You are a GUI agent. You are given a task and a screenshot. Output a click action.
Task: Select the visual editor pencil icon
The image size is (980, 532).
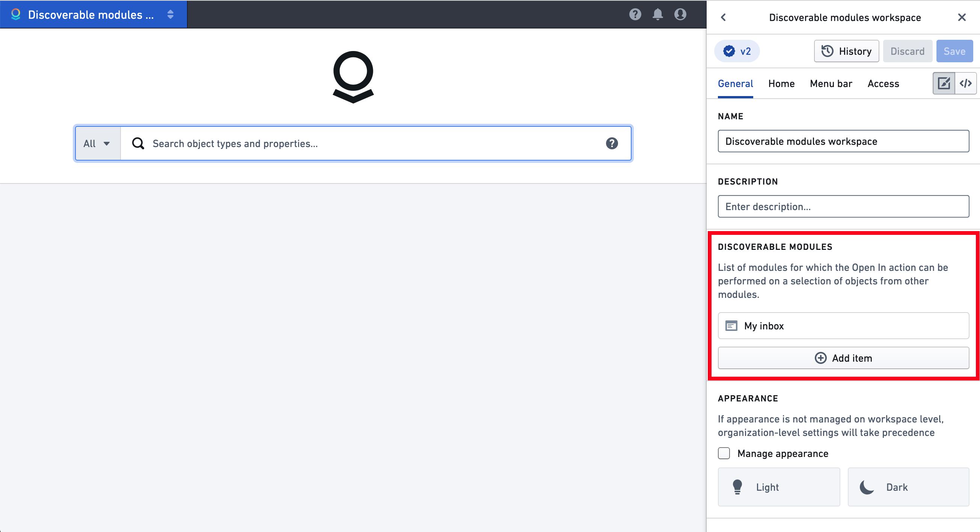[x=944, y=83]
